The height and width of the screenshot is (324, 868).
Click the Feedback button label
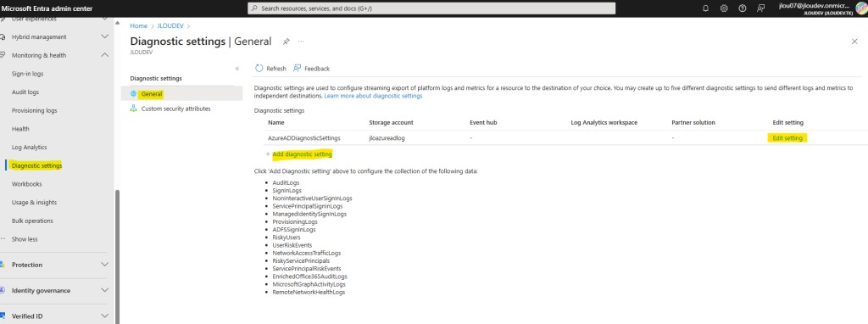[x=317, y=69]
